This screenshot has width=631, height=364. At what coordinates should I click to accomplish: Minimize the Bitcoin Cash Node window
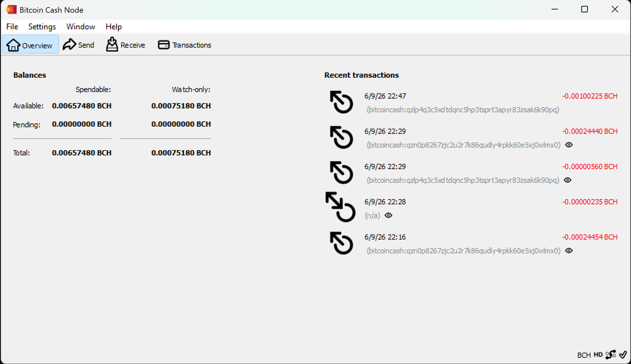pos(554,9)
